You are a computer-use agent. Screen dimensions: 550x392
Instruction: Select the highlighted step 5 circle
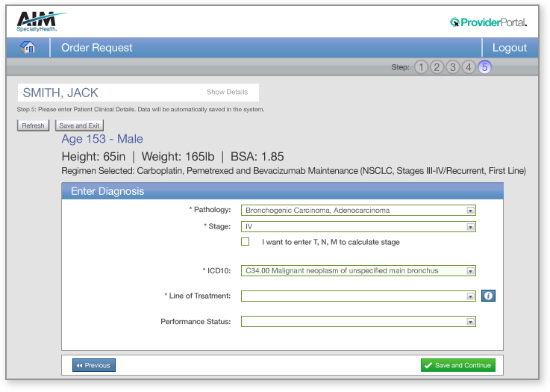tap(484, 67)
